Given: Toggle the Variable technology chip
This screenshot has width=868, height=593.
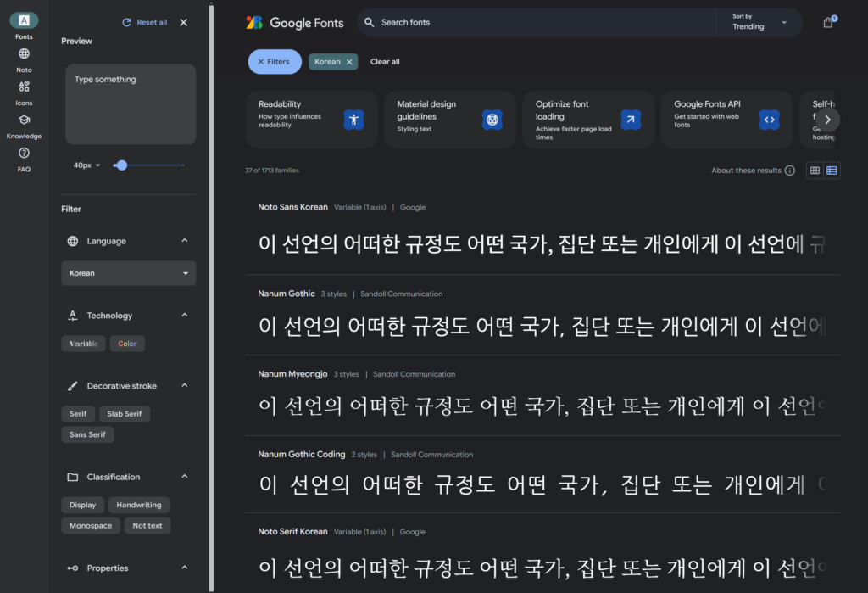Looking at the screenshot, I should (84, 344).
